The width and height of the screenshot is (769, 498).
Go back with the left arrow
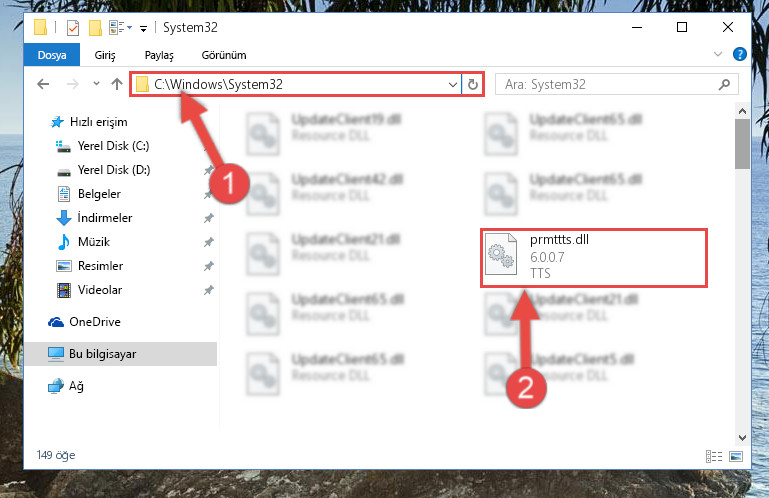tap(43, 84)
